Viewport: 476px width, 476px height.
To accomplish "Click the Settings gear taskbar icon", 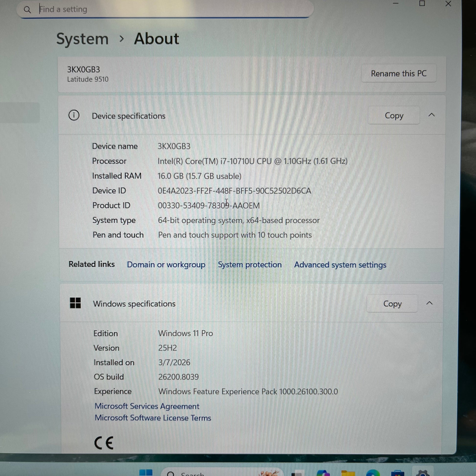I will 422,473.
